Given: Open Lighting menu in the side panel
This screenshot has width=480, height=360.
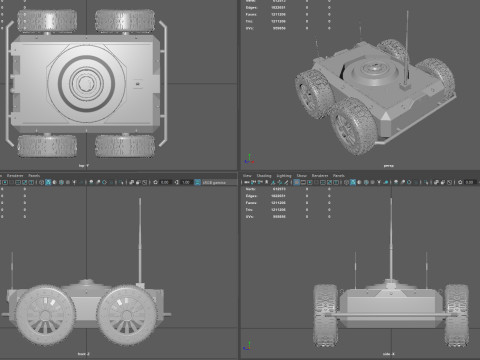Looking at the screenshot, I should click(284, 175).
